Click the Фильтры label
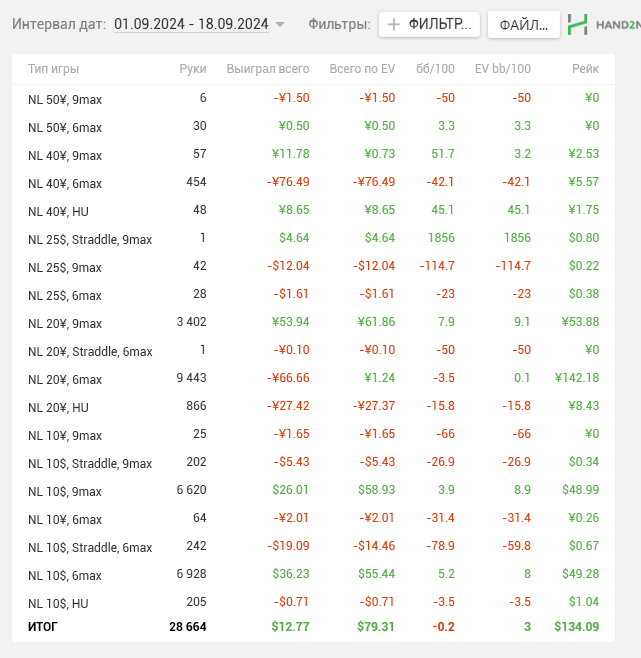The width and height of the screenshot is (641, 658). point(339,24)
